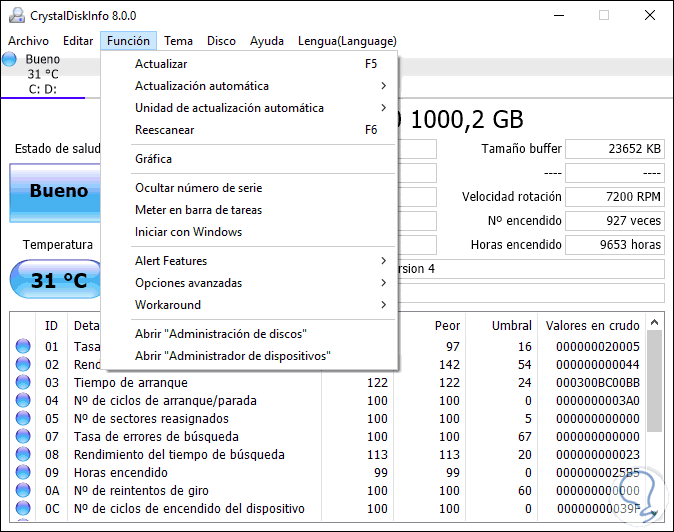The width and height of the screenshot is (674, 532).
Task: Click the scrollbar up arrow in attribute list
Action: (655, 322)
